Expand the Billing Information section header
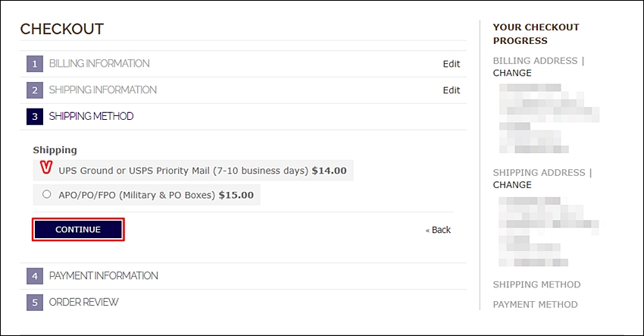Viewport: 644px width, 336px height. [99, 64]
